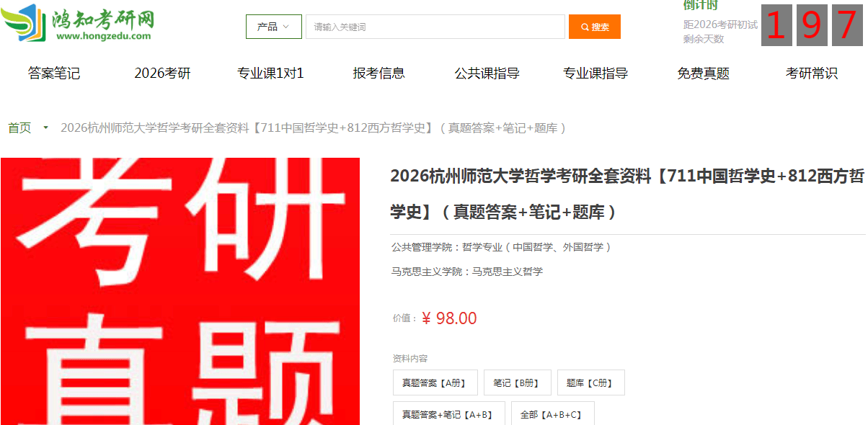Select the 真题答案+笔记【A+B】 option
The width and height of the screenshot is (868, 425).
[x=448, y=413]
